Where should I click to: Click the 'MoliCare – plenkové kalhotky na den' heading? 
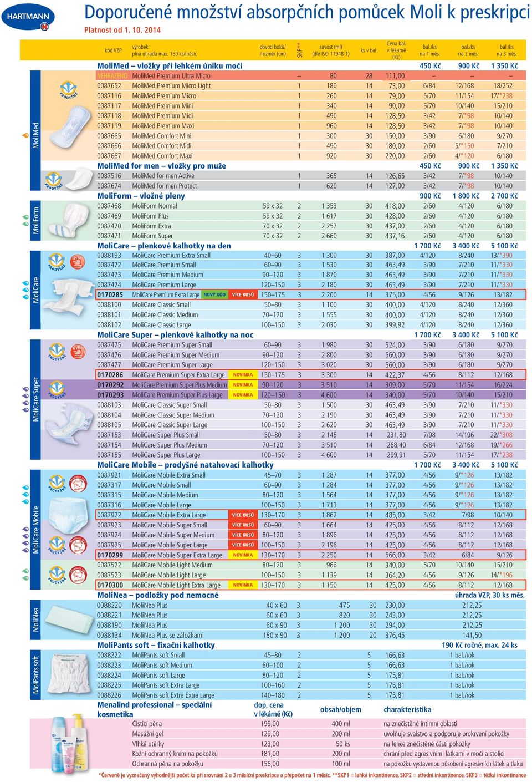(164, 246)
